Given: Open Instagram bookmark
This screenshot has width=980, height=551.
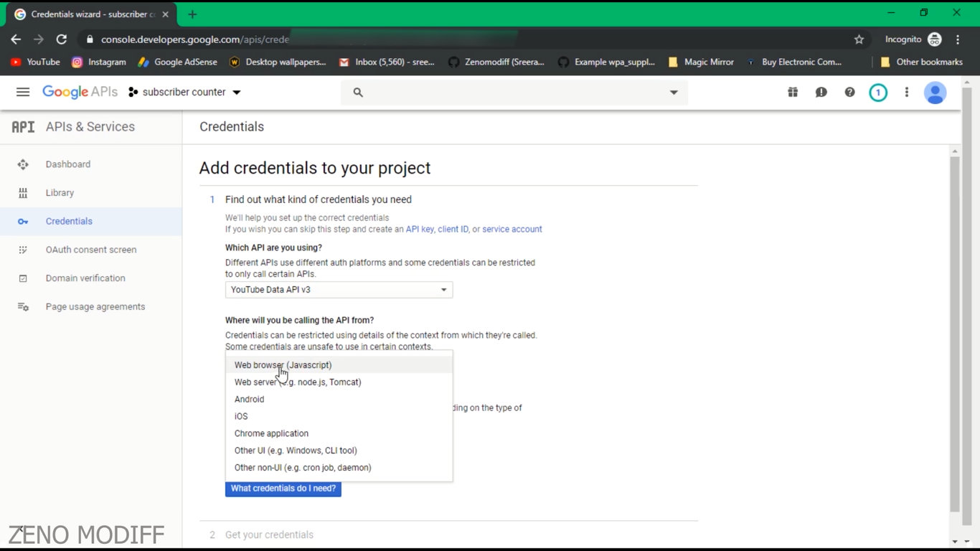Looking at the screenshot, I should tap(99, 62).
